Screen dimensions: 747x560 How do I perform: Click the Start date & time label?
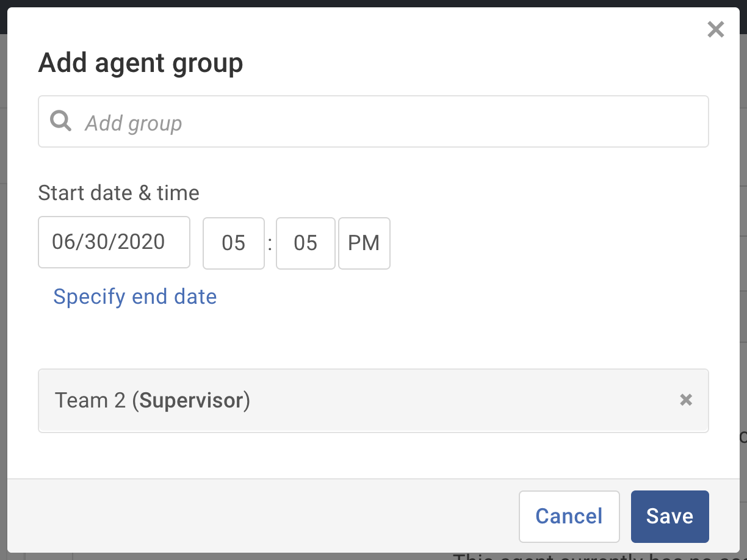[118, 193]
